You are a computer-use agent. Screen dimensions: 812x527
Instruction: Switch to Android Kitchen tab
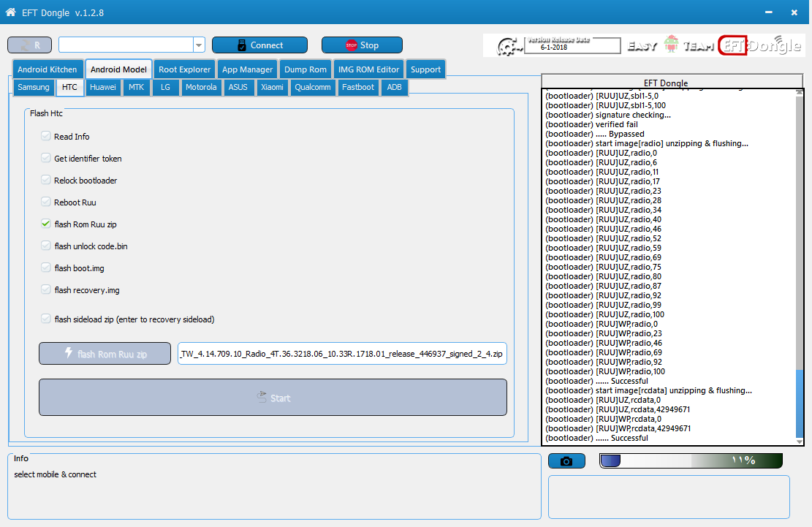pos(47,69)
